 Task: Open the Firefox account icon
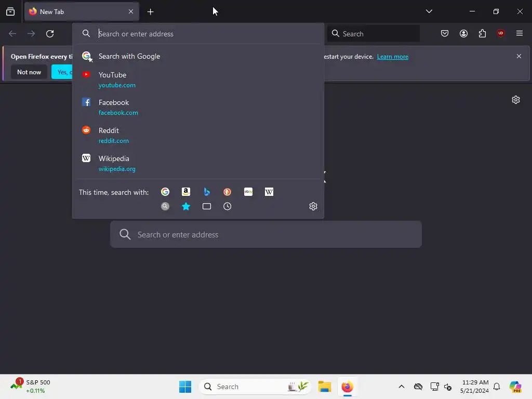click(x=463, y=33)
